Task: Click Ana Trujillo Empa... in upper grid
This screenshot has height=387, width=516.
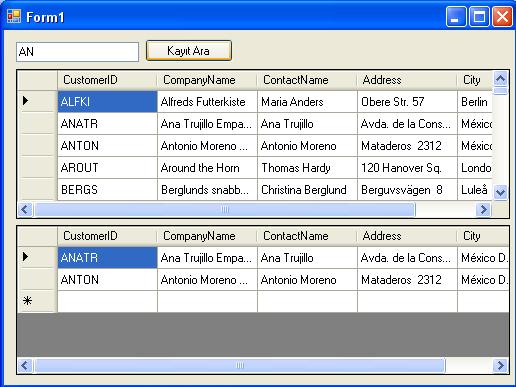Action: click(207, 124)
